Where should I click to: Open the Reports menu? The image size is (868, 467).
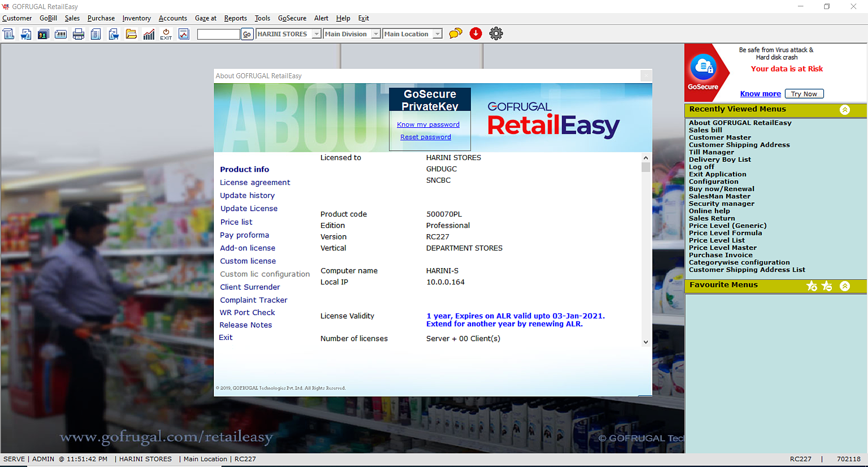[x=236, y=18]
